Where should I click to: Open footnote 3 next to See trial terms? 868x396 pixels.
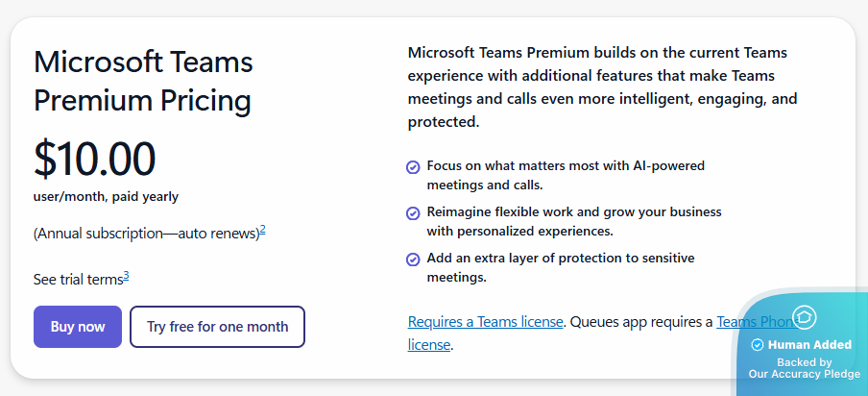pyautogui.click(x=126, y=276)
